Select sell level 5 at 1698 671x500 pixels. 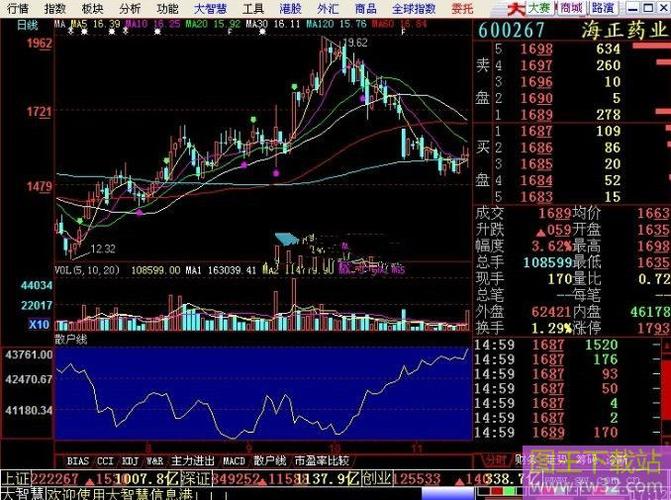571,49
